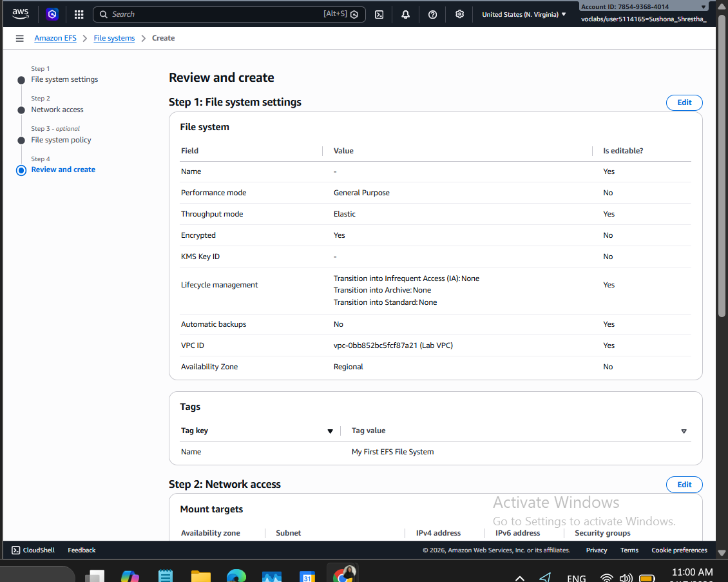Screen dimensions: 728x582
Task: Click the CloudShell icon in the footer
Action: (x=16, y=550)
